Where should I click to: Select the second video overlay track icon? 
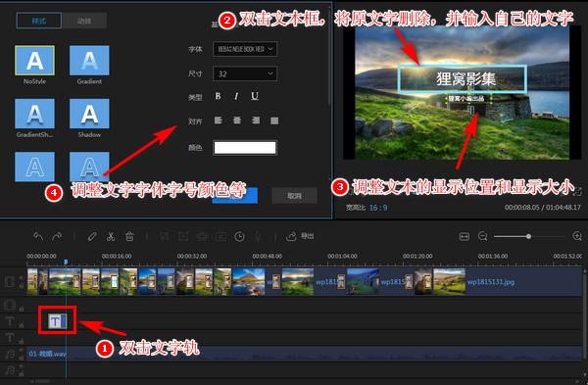(10, 305)
